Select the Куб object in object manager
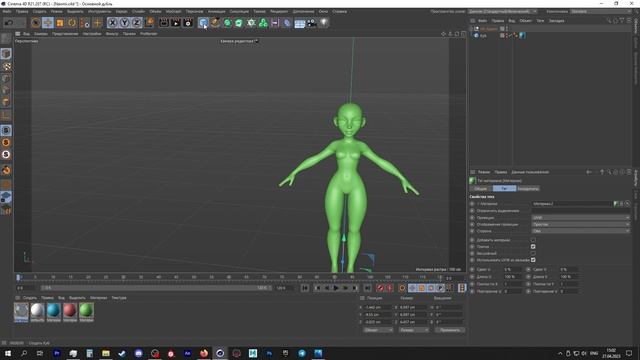The height and width of the screenshot is (360, 640). [x=483, y=36]
